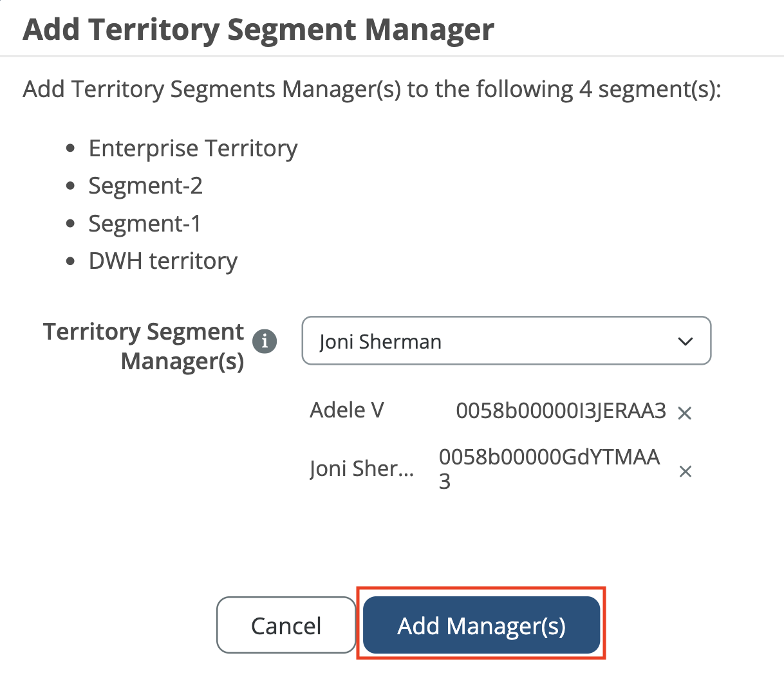Click the bullet point before Enterprise Territory
Viewport: 784px width, 678px height.
coord(71,149)
